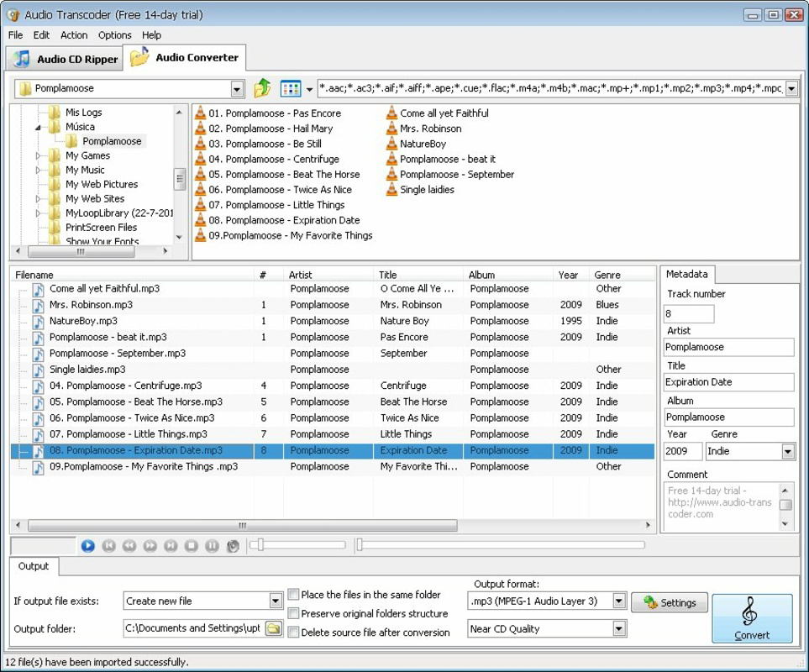Click the speaker mute icon
Screen dimensions: 809x672
click(234, 546)
